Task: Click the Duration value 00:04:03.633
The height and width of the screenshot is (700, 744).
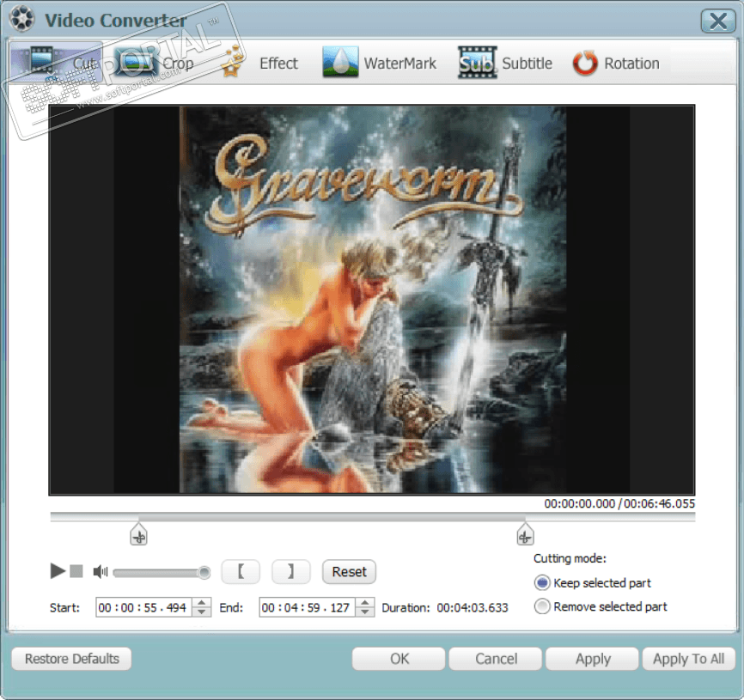Action: click(473, 607)
